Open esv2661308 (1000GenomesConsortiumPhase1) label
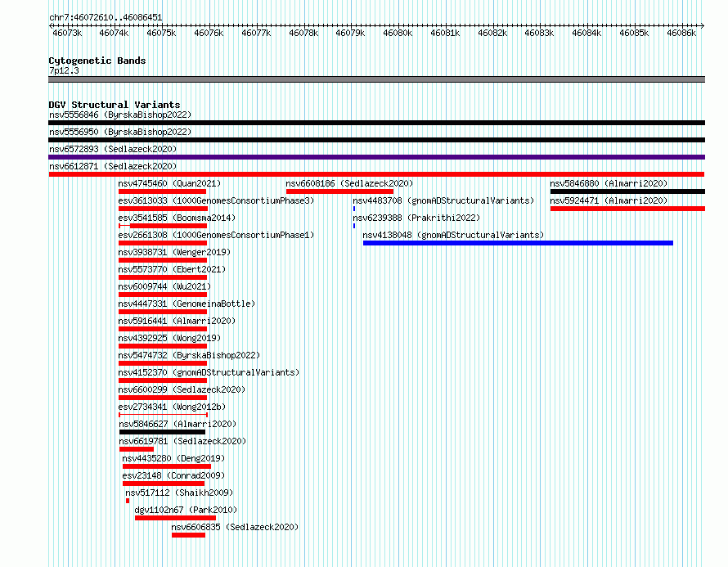 pyautogui.click(x=216, y=235)
